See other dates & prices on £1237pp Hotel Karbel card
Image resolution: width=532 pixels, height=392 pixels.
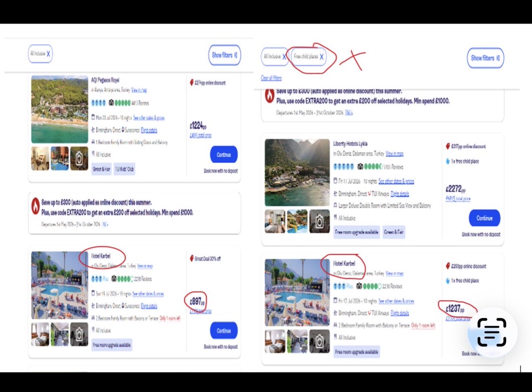(x=396, y=301)
